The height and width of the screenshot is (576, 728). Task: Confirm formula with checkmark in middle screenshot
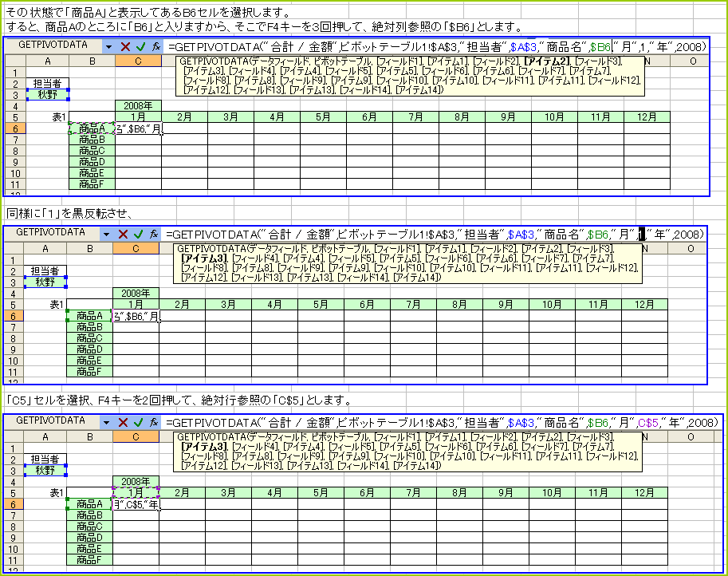point(139,234)
